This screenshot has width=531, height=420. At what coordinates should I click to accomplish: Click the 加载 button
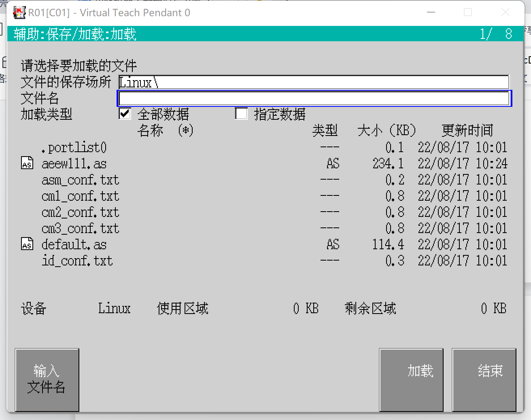pyautogui.click(x=411, y=380)
